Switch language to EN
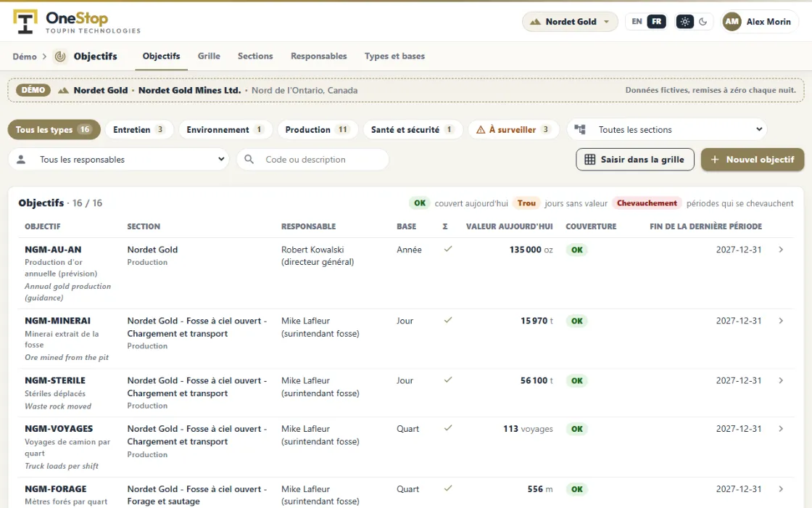812x508 pixels. coord(637,22)
